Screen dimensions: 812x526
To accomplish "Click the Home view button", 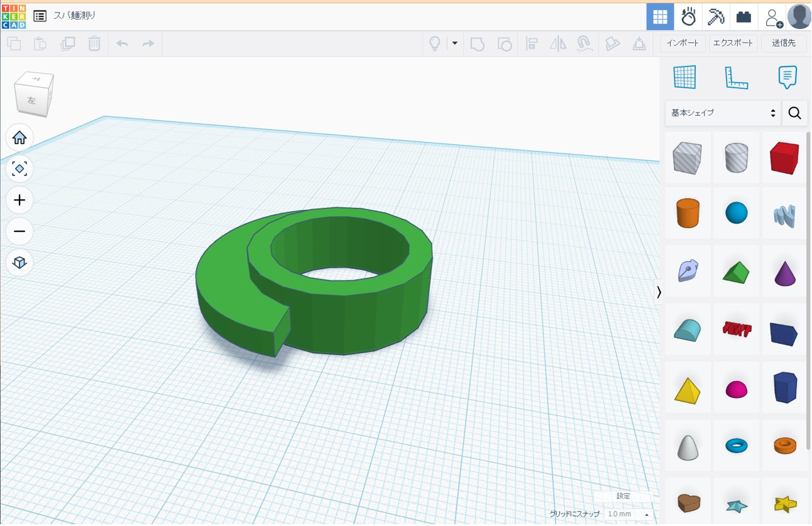I will (19, 138).
